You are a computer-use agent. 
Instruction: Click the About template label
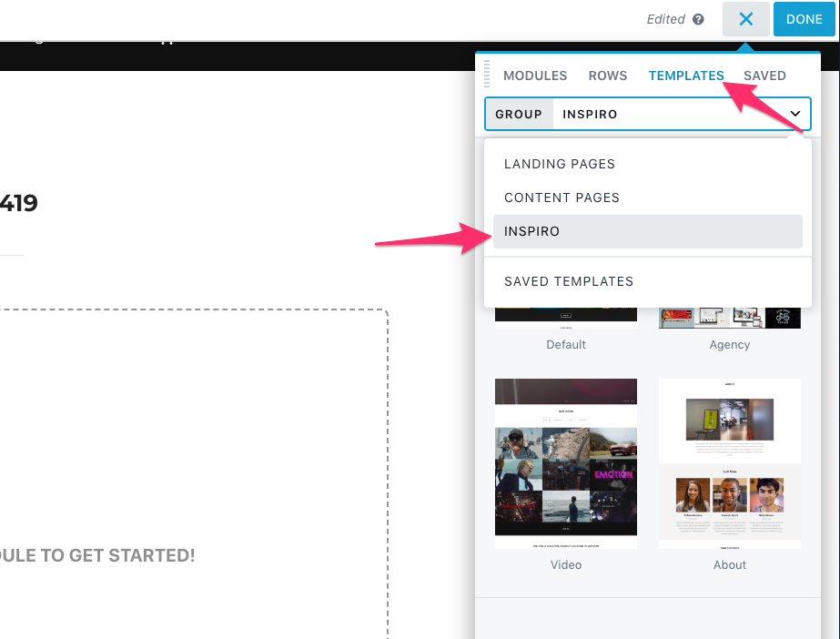tap(730, 564)
